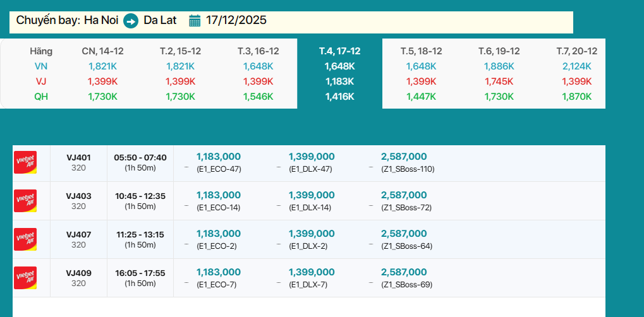The image size is (644, 317).
Task: Click the QH airline row label
Action: 41,97
